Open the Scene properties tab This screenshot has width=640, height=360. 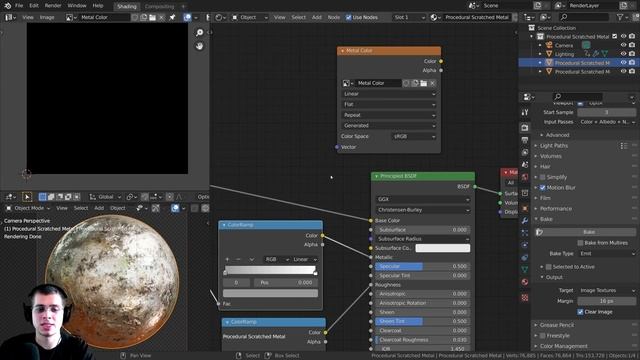pyautogui.click(x=525, y=164)
